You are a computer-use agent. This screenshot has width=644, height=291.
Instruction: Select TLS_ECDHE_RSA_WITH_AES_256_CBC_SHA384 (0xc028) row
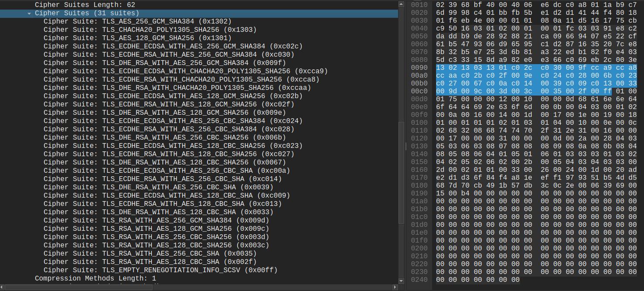click(x=199, y=129)
